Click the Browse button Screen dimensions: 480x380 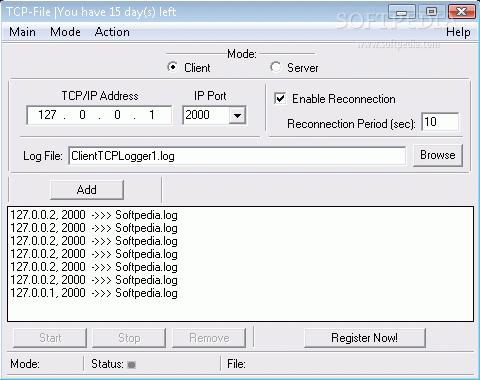438,155
